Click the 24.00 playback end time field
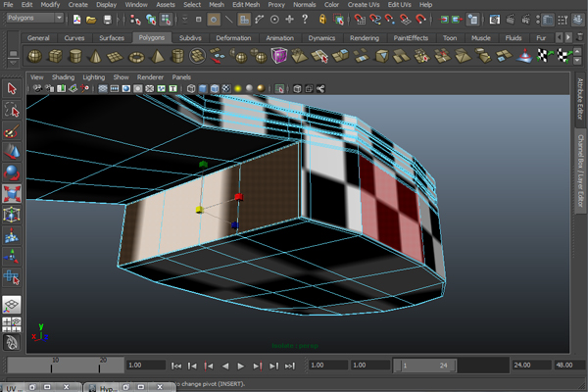This screenshot has width=588, height=392. click(531, 365)
